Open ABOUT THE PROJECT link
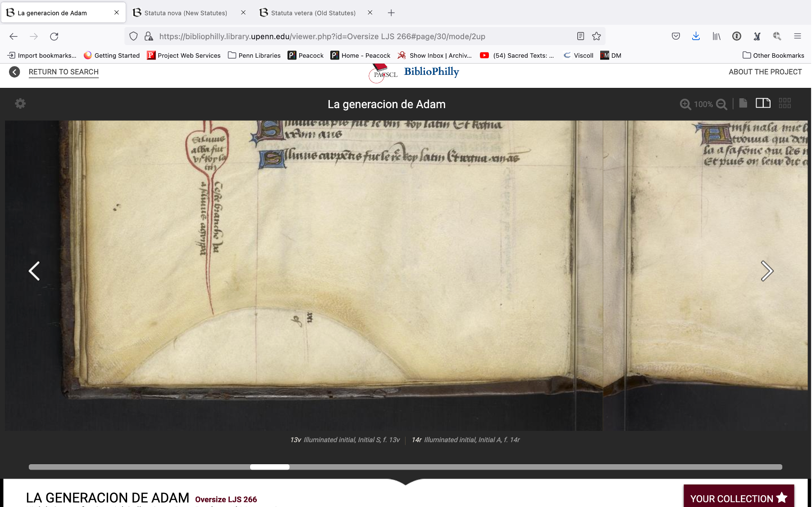The width and height of the screenshot is (812, 507). [x=765, y=72]
